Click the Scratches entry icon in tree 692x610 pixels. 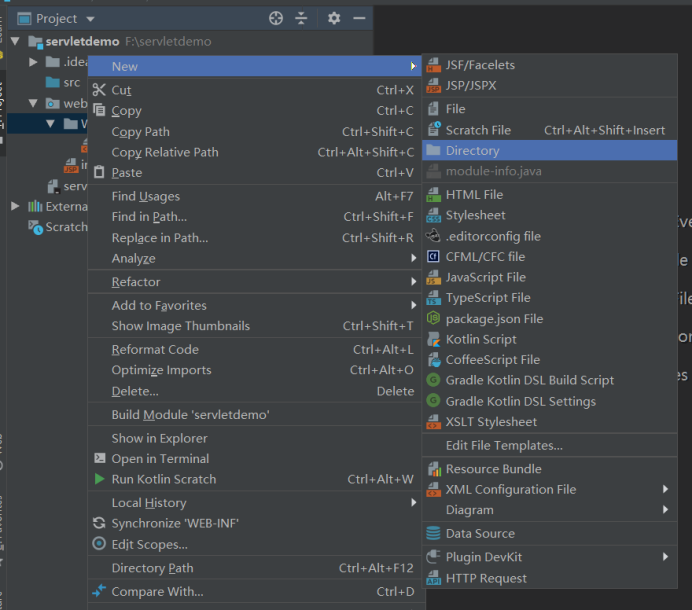[35, 227]
